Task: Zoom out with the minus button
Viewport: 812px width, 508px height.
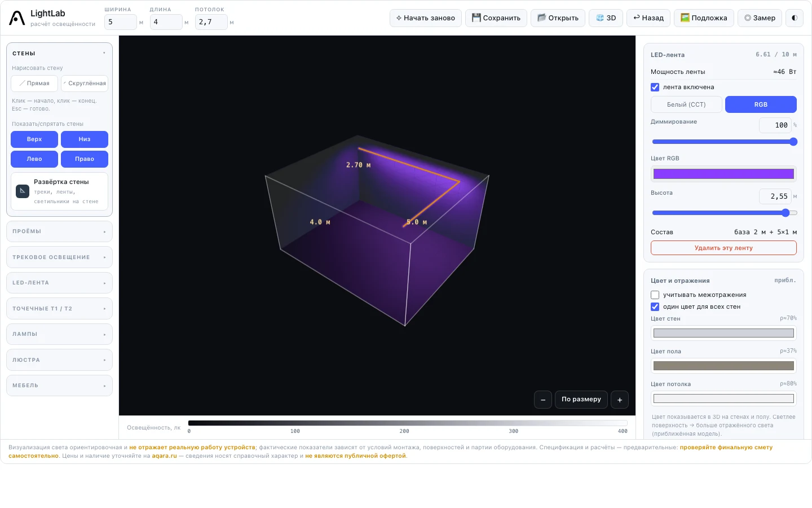Action: (543, 400)
